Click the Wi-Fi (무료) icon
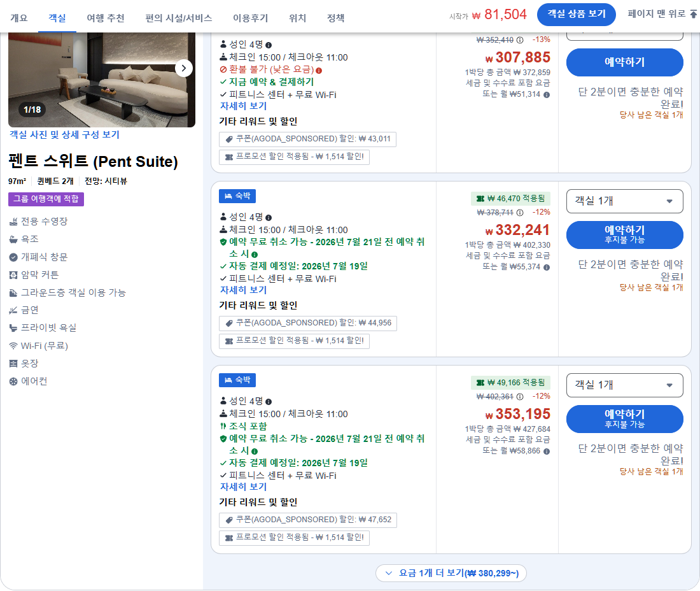Image resolution: width=700 pixels, height=591 pixels. [13, 346]
